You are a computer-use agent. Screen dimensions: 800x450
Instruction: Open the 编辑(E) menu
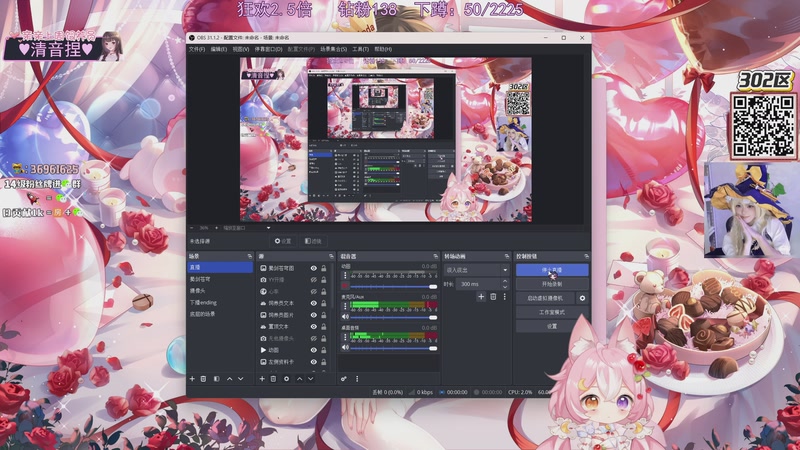coord(219,49)
